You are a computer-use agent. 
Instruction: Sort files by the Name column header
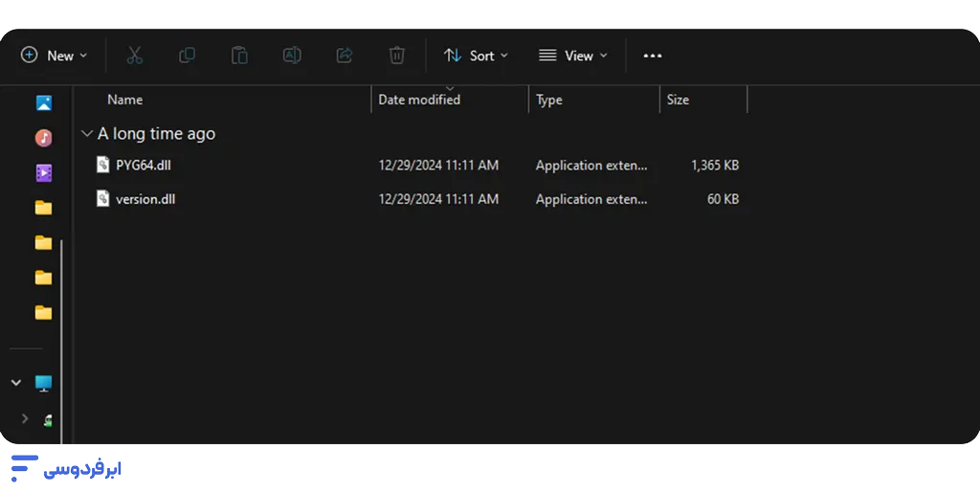tap(125, 100)
